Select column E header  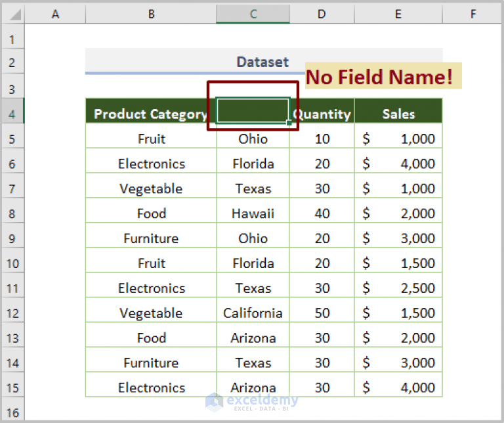tap(398, 14)
